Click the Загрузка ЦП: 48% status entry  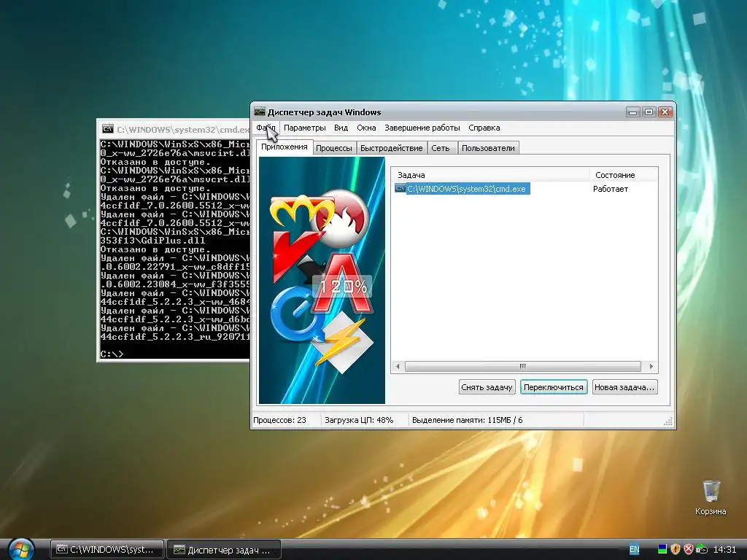359,420
